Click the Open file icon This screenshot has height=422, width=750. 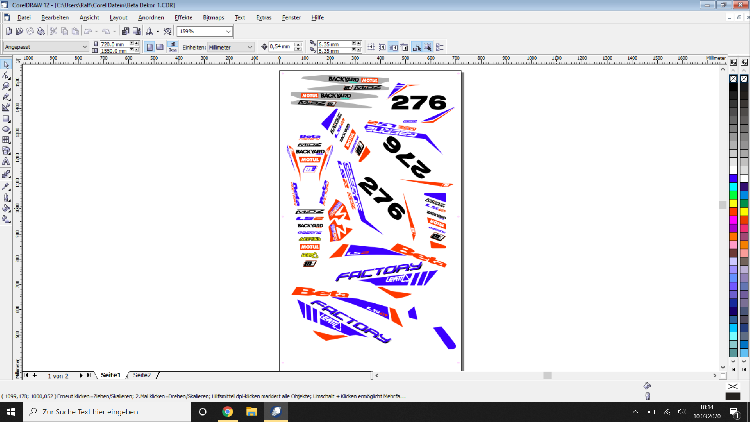click(x=19, y=31)
